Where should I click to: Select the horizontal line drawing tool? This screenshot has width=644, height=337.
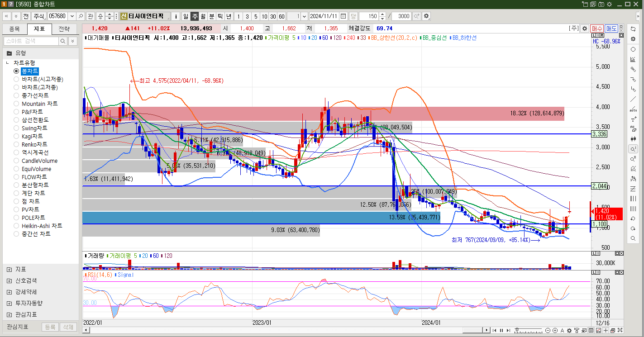[x=633, y=79]
